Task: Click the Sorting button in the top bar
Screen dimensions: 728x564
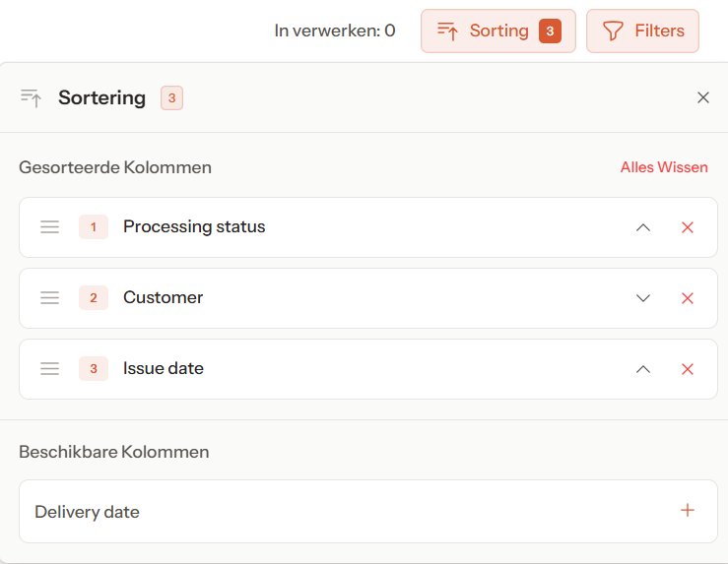Action: [x=497, y=31]
